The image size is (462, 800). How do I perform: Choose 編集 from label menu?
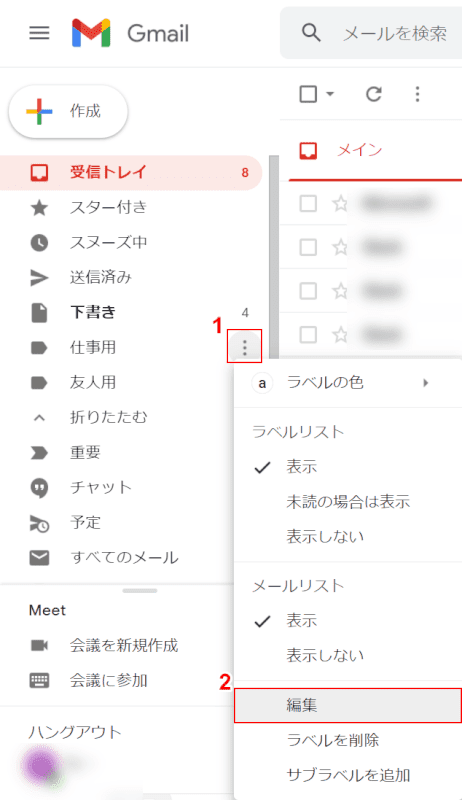click(x=348, y=705)
